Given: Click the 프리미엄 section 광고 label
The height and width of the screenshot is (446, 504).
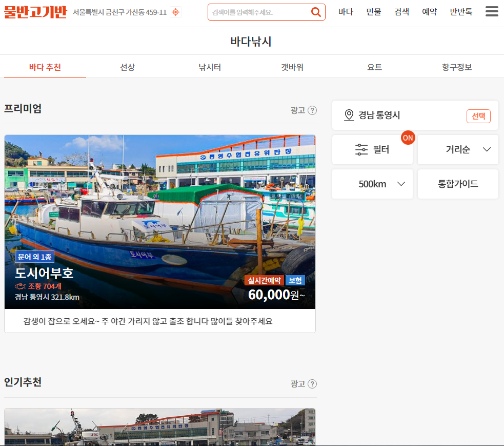Looking at the screenshot, I should [298, 110].
